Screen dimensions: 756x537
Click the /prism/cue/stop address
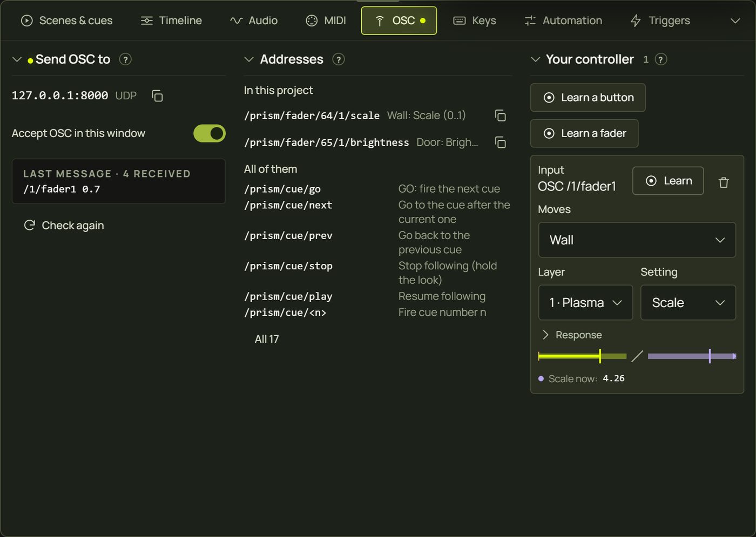pos(288,266)
